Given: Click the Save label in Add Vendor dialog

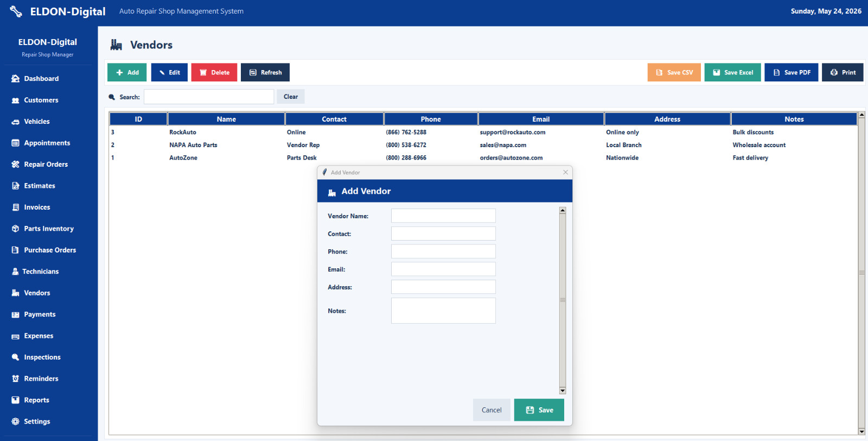Looking at the screenshot, I should click(x=546, y=411).
